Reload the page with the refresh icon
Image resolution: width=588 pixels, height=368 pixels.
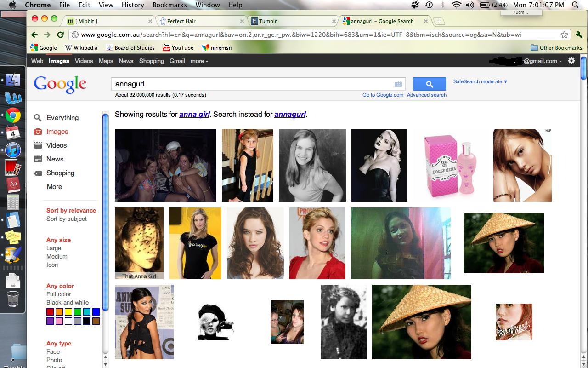pos(60,34)
